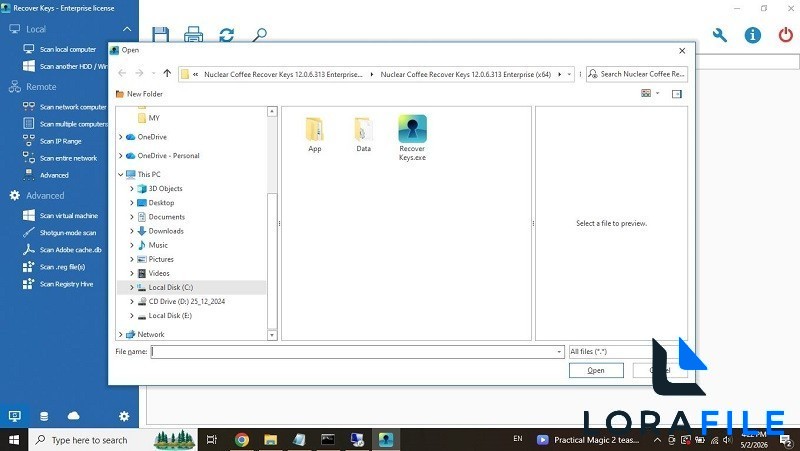Viewport: 800px width, 451px height.
Task: Click the File name input field
Action: coord(357,352)
